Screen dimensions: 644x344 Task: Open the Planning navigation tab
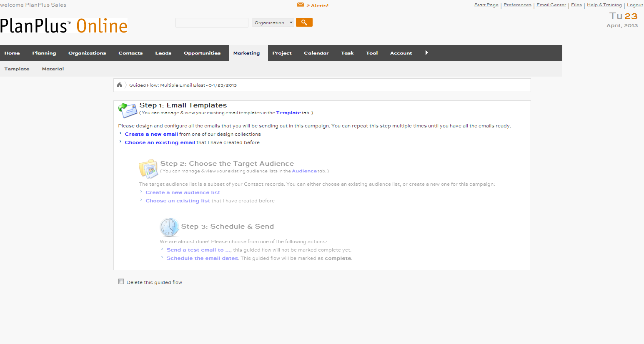[44, 53]
